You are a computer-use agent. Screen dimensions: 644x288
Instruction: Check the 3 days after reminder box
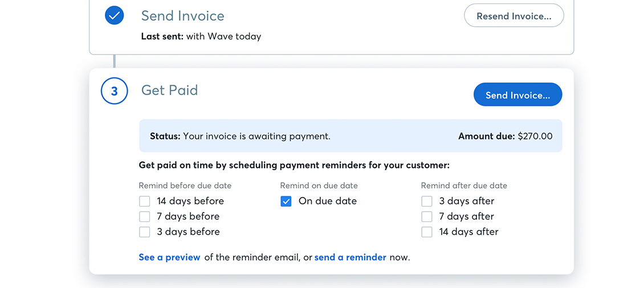427,201
